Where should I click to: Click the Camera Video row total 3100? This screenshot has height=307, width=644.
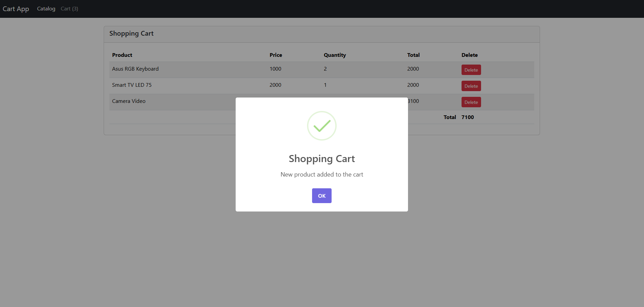[x=414, y=101]
